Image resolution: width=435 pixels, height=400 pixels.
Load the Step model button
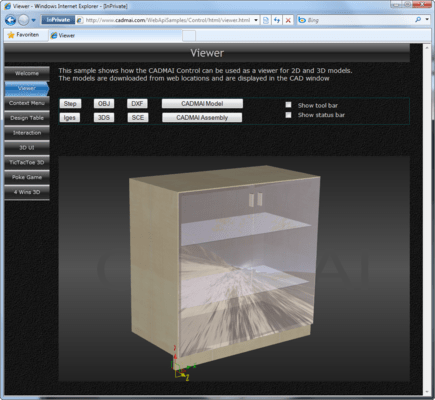(x=70, y=104)
